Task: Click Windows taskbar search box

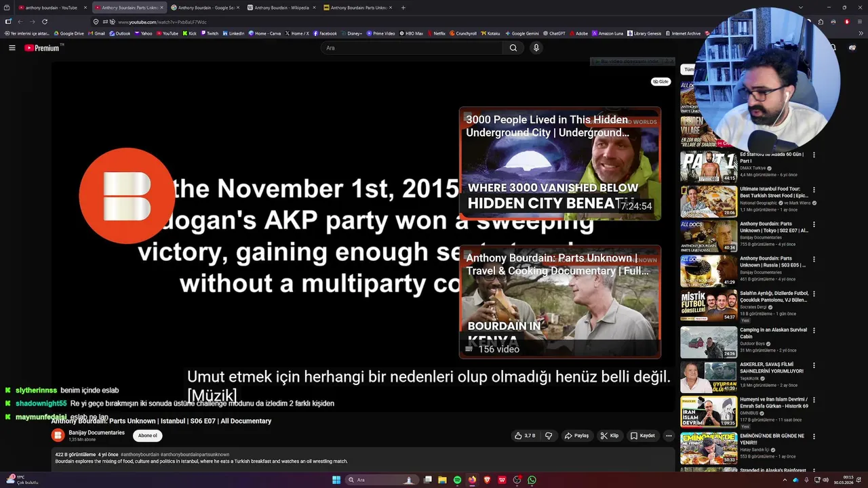Action: 381,480
